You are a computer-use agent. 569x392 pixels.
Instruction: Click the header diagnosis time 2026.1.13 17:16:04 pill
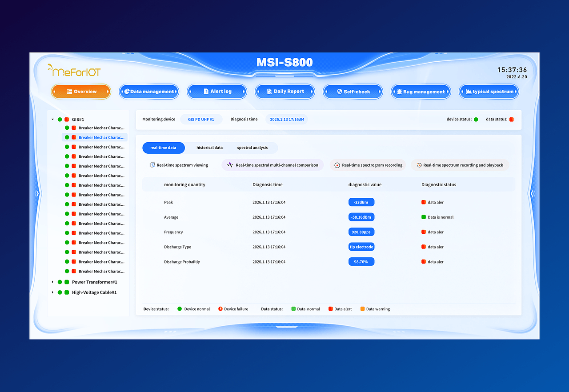tap(287, 119)
